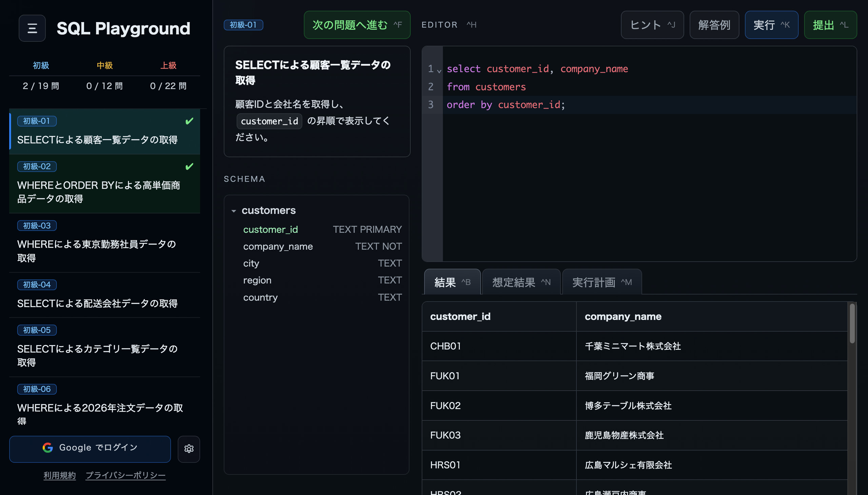Click the CHB01 result cell

[x=499, y=346]
